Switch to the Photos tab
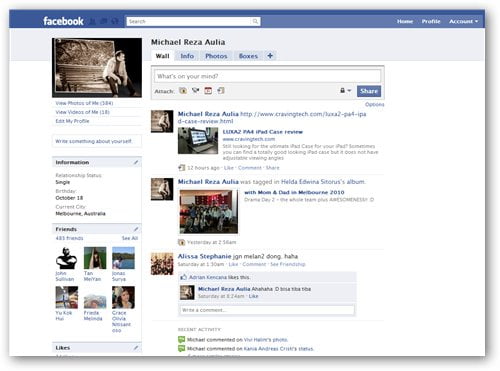Image resolution: width=500 pixels, height=371 pixels. point(216,56)
